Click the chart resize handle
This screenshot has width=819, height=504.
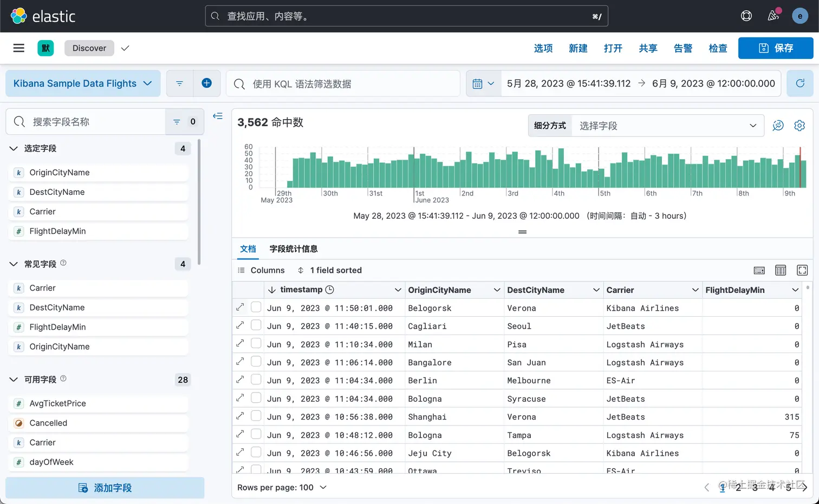pyautogui.click(x=523, y=232)
